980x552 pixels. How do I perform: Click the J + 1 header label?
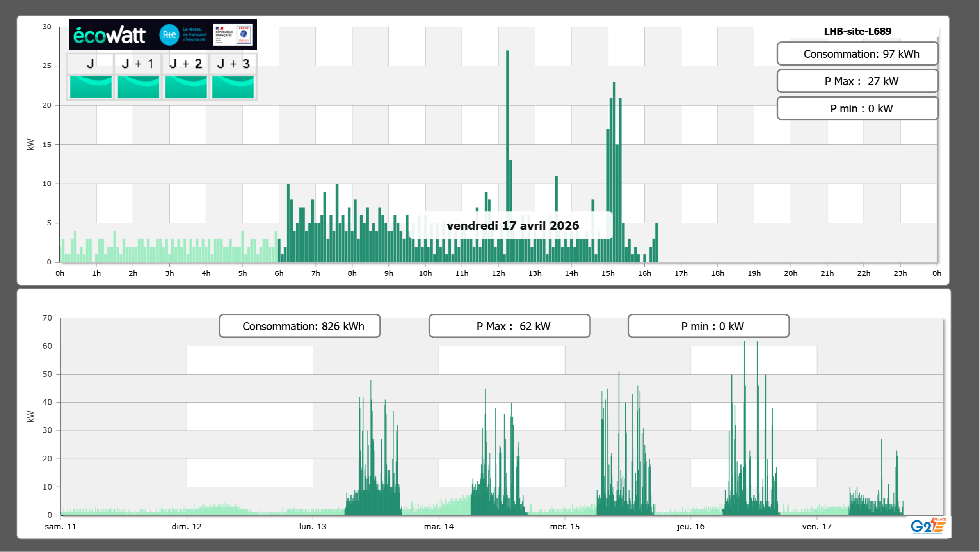pyautogui.click(x=137, y=64)
